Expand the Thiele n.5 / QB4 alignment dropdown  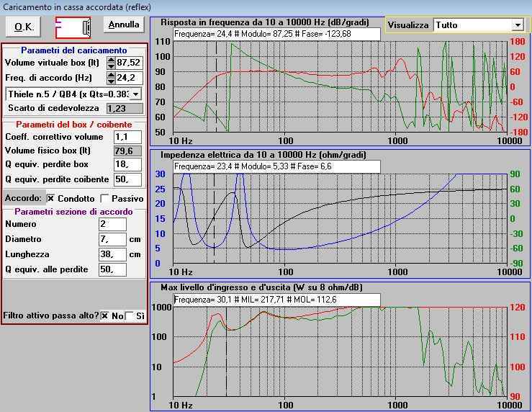pos(136,94)
